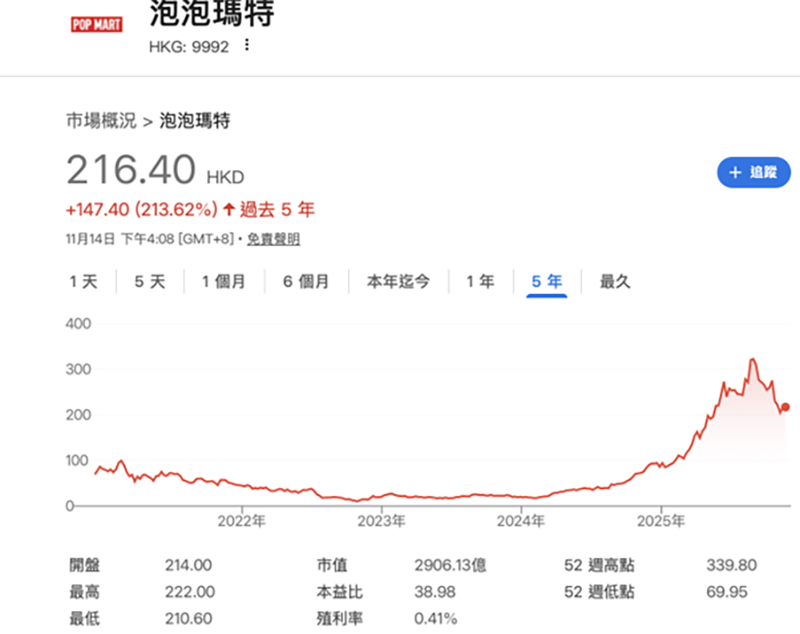
Task: Click the 追蹤 follow button
Action: 753,172
